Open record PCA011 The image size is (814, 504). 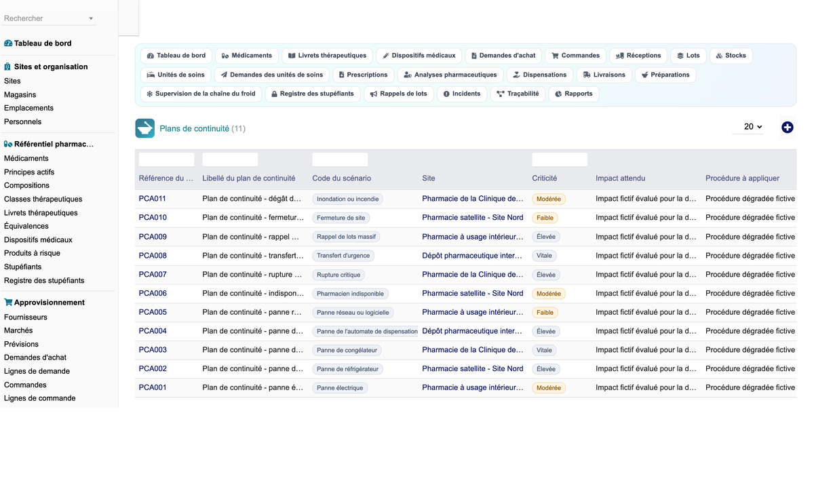pyautogui.click(x=153, y=199)
